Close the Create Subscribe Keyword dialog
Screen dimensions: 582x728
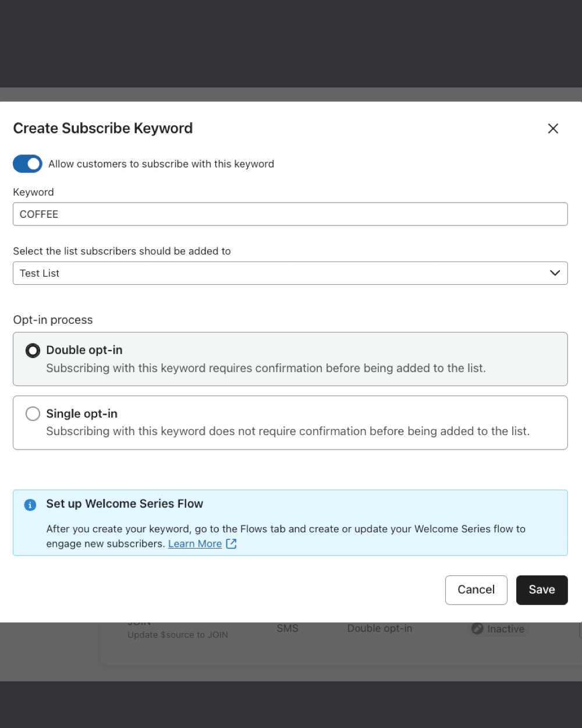point(553,129)
